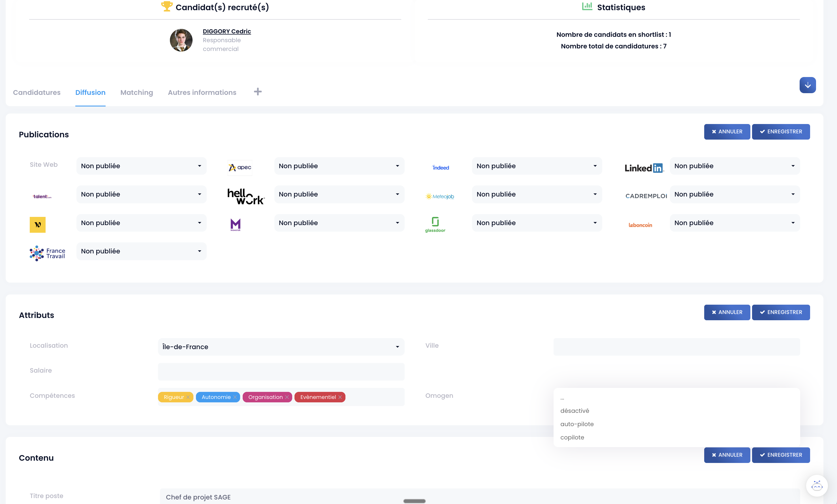Screen dimensions: 837x504
Task: Switch to the Candidatures tab
Action: pyautogui.click(x=37, y=92)
